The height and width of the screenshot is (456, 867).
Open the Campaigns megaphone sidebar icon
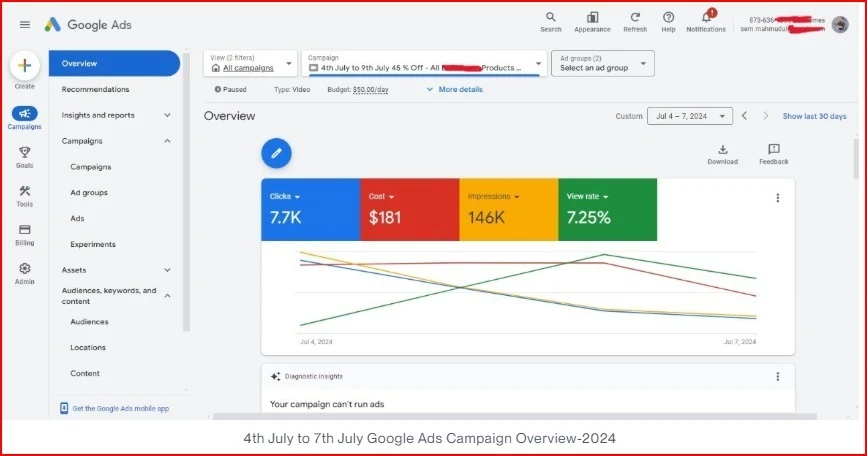(x=24, y=113)
